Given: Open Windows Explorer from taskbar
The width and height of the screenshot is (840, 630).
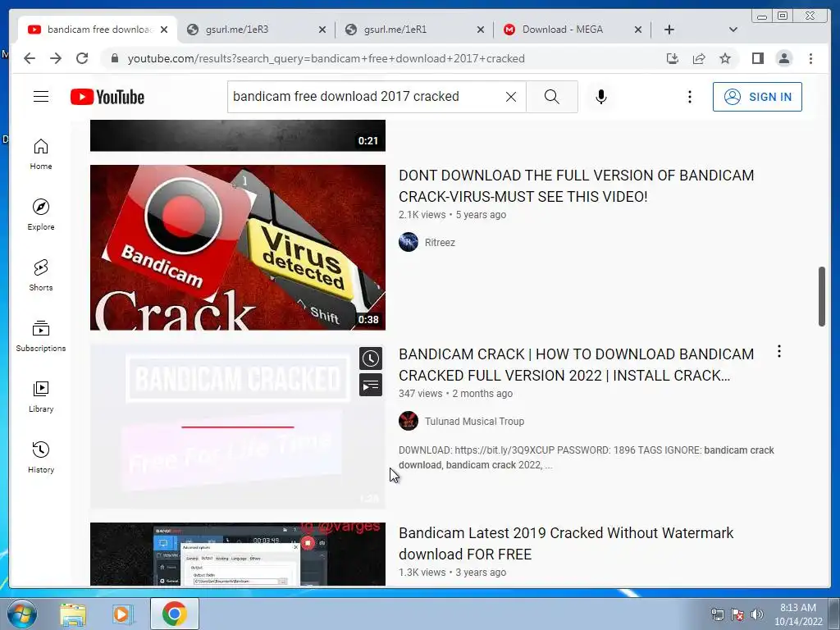Looking at the screenshot, I should click(x=72, y=614).
